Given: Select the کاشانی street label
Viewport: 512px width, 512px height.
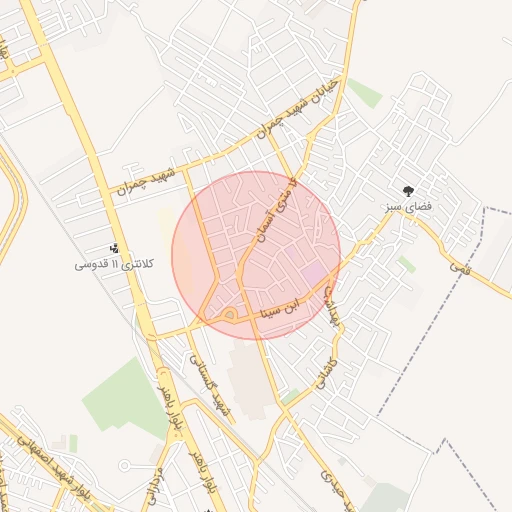Looking at the screenshot, I should pos(326,374).
